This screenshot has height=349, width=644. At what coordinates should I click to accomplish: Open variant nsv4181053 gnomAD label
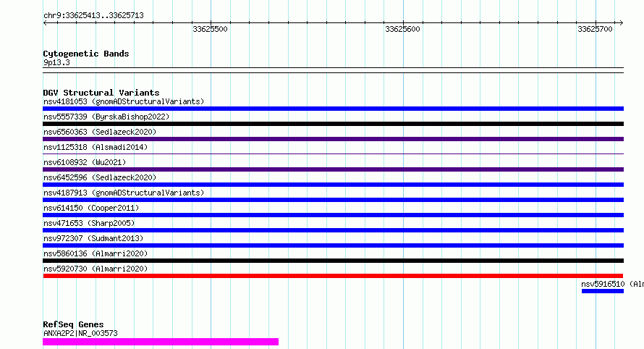click(x=124, y=101)
